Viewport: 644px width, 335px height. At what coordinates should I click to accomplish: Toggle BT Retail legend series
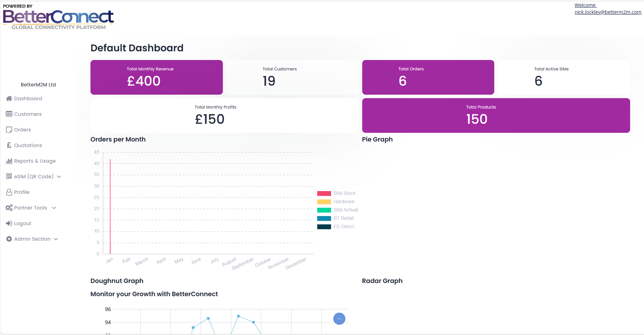335,218
